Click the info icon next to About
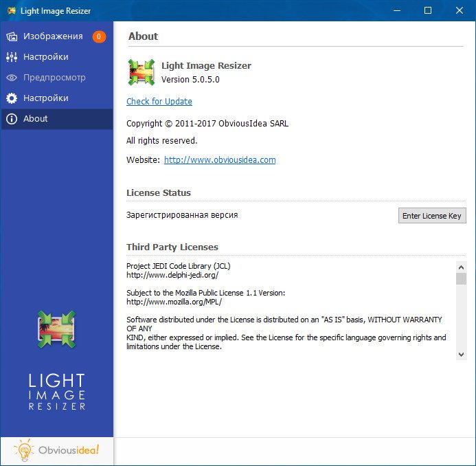Screen dimensions: 476x466 (12, 119)
